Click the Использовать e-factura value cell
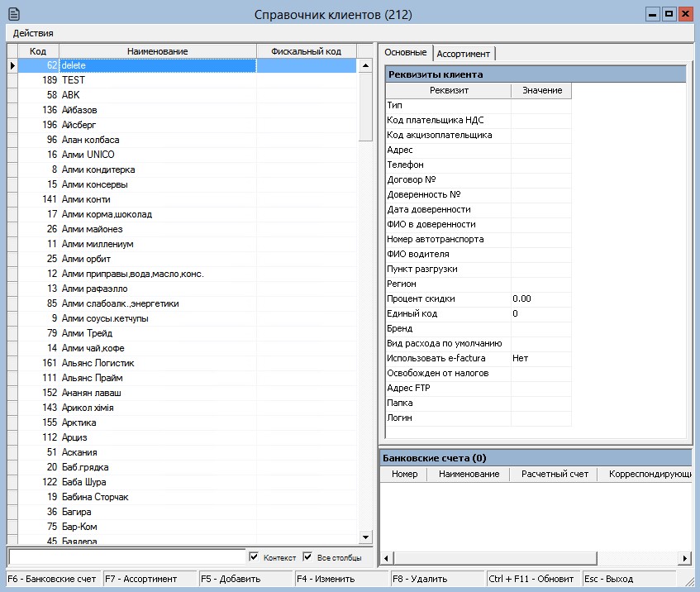This screenshot has height=592, width=700. coord(540,358)
